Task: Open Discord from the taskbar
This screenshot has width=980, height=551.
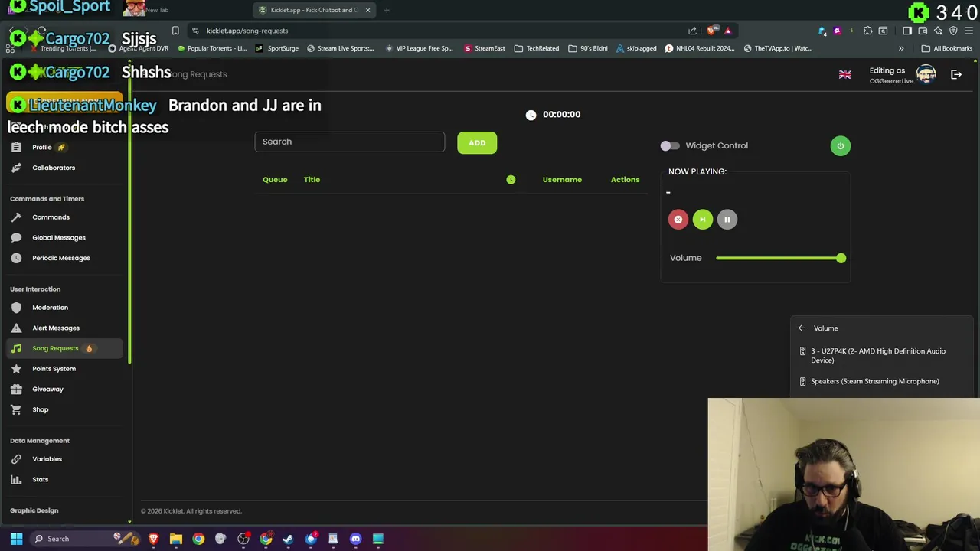Action: 355,539
